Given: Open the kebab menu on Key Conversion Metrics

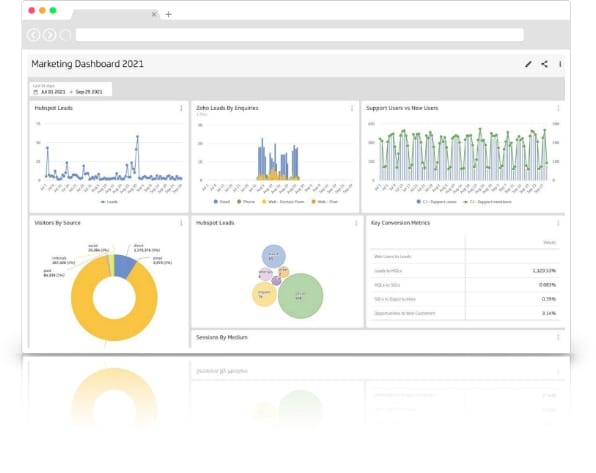Looking at the screenshot, I should (558, 223).
